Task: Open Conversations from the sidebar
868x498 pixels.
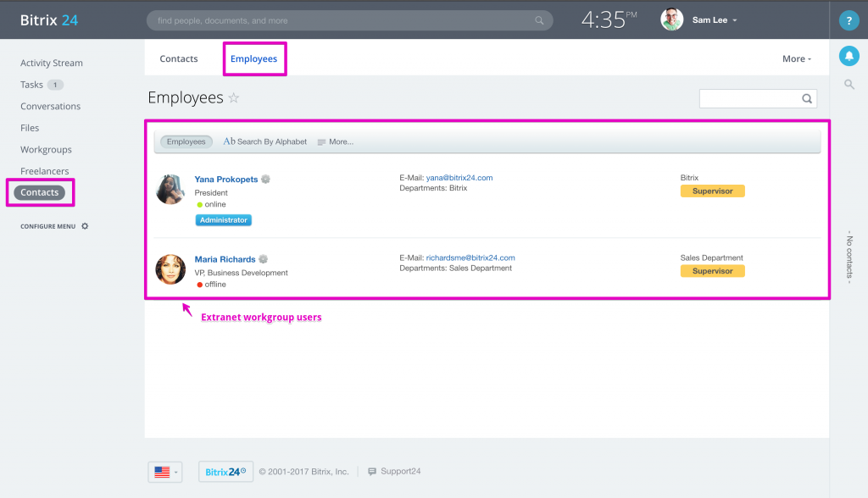Action: point(50,106)
